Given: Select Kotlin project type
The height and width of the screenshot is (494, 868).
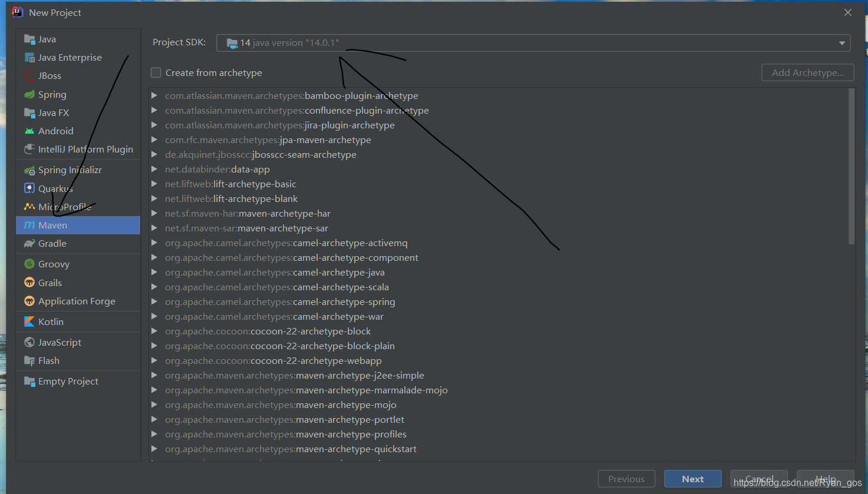Looking at the screenshot, I should point(78,322).
